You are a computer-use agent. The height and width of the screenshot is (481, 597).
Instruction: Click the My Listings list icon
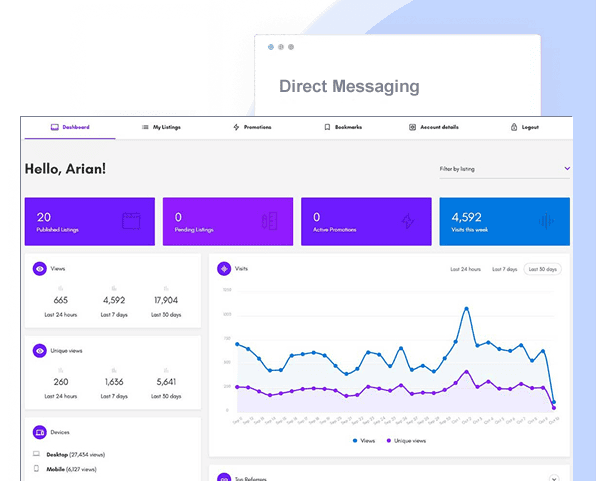coord(145,127)
